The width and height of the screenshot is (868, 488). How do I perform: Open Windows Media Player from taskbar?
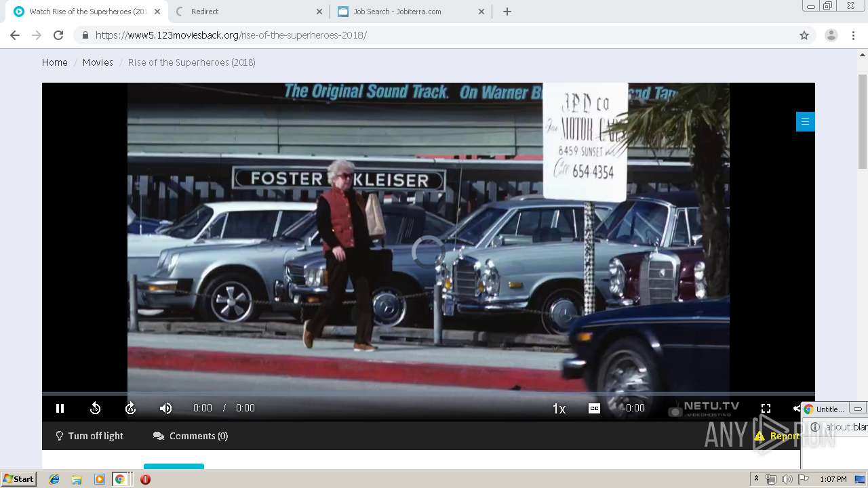pos(100,479)
